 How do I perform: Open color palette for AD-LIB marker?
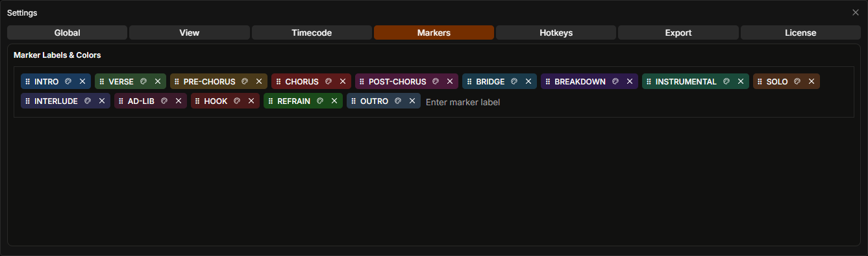(164, 101)
